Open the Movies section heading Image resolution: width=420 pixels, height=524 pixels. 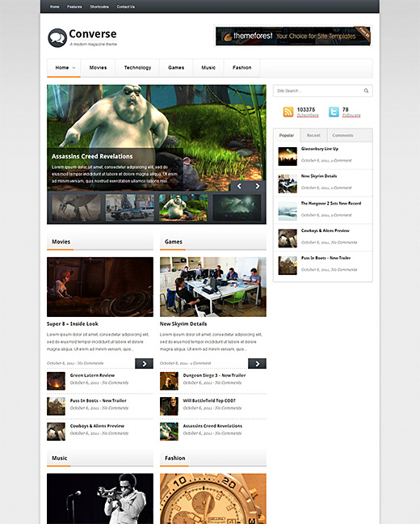click(61, 242)
